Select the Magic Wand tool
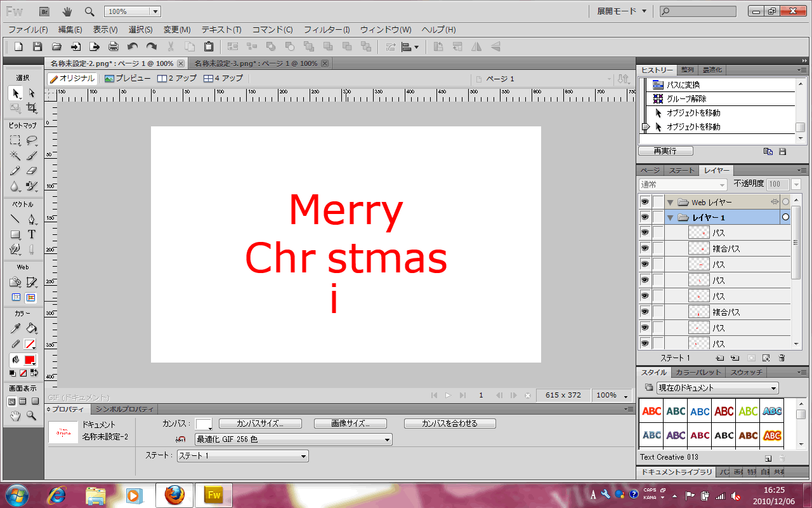812x508 pixels. [x=15, y=156]
